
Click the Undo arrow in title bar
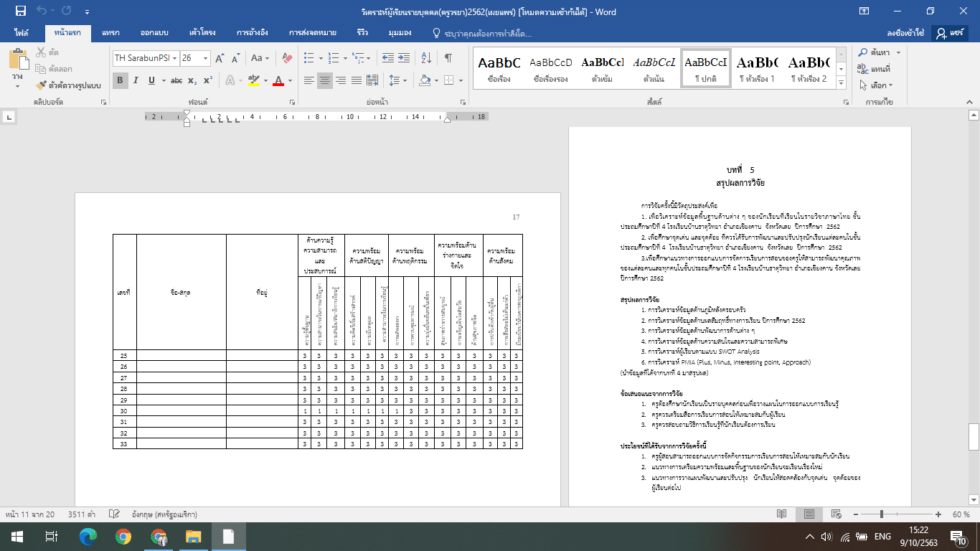42,11
